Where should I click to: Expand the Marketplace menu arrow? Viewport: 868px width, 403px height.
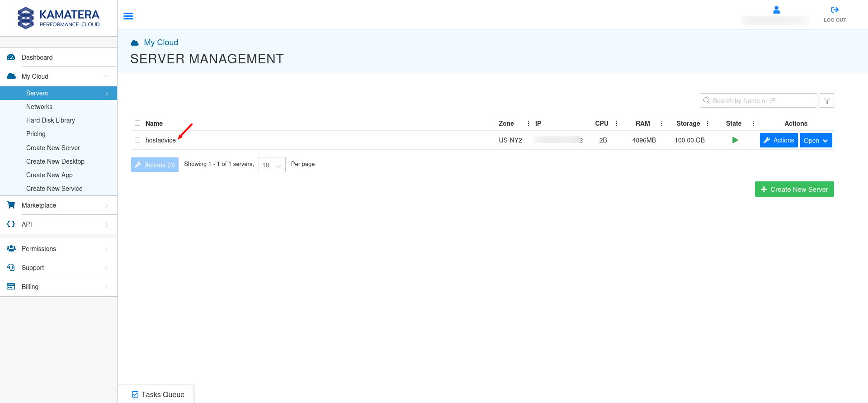coord(106,205)
